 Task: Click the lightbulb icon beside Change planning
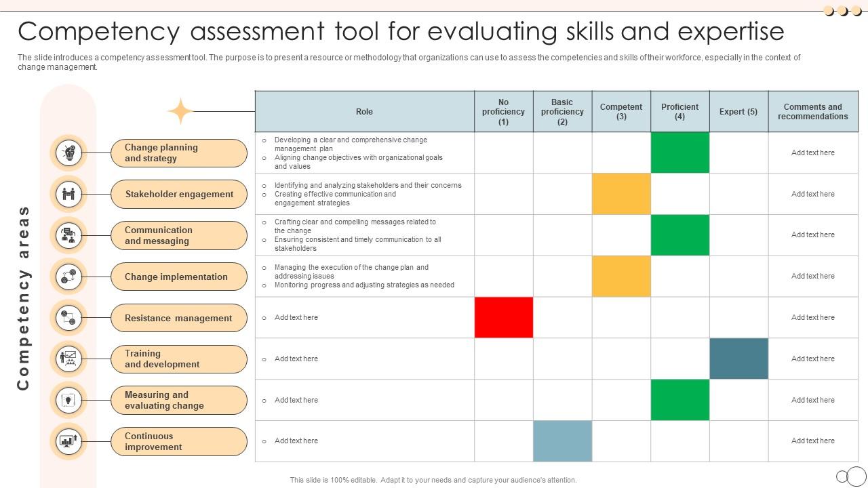(68, 152)
